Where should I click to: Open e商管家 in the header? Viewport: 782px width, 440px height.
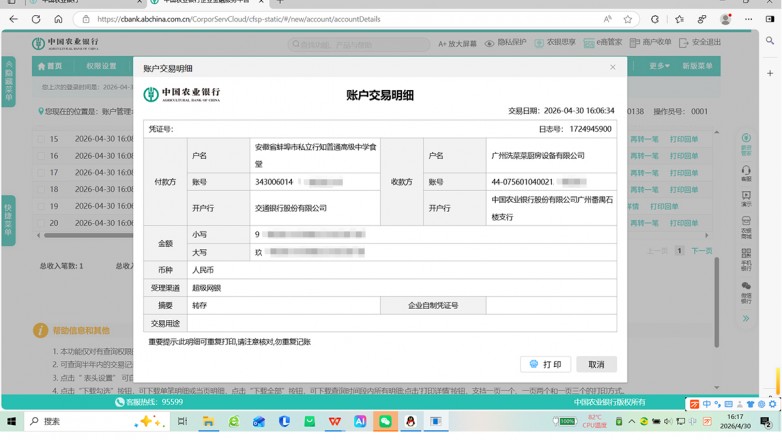(x=602, y=43)
